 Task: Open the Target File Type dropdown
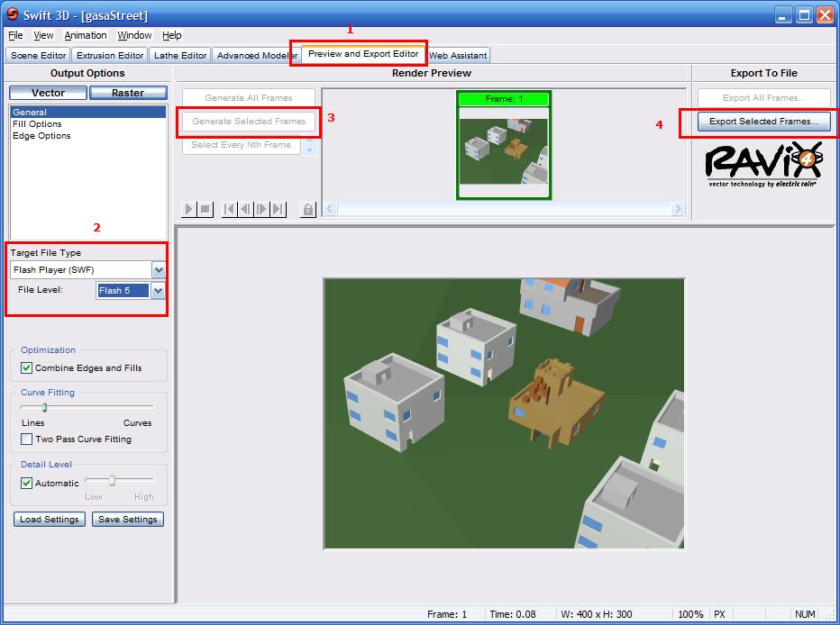tap(159, 270)
